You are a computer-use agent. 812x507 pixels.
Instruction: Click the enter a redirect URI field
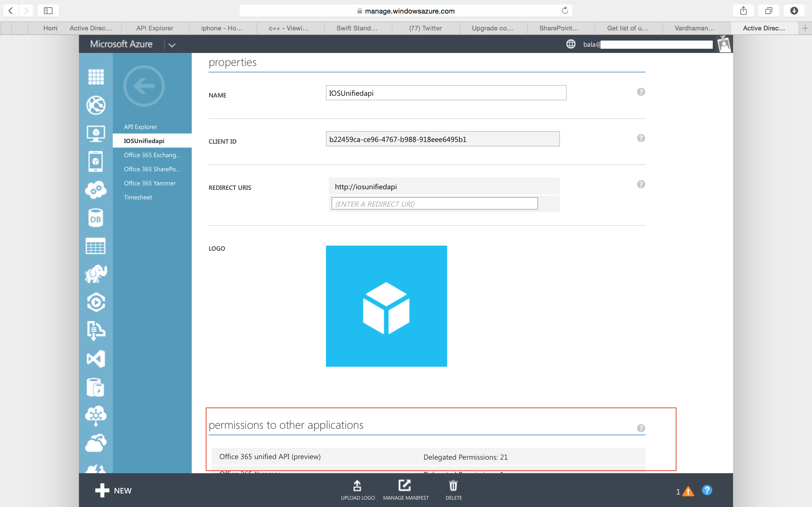pyautogui.click(x=434, y=204)
